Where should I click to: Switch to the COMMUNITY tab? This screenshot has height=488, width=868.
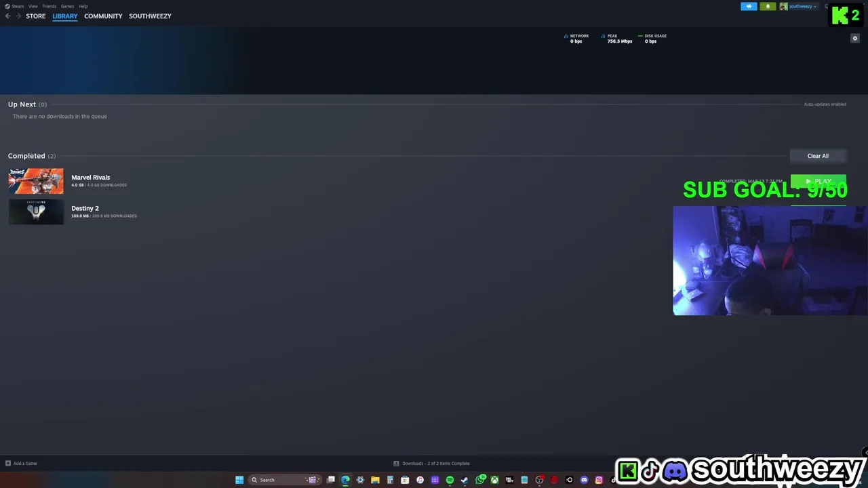[x=103, y=16]
